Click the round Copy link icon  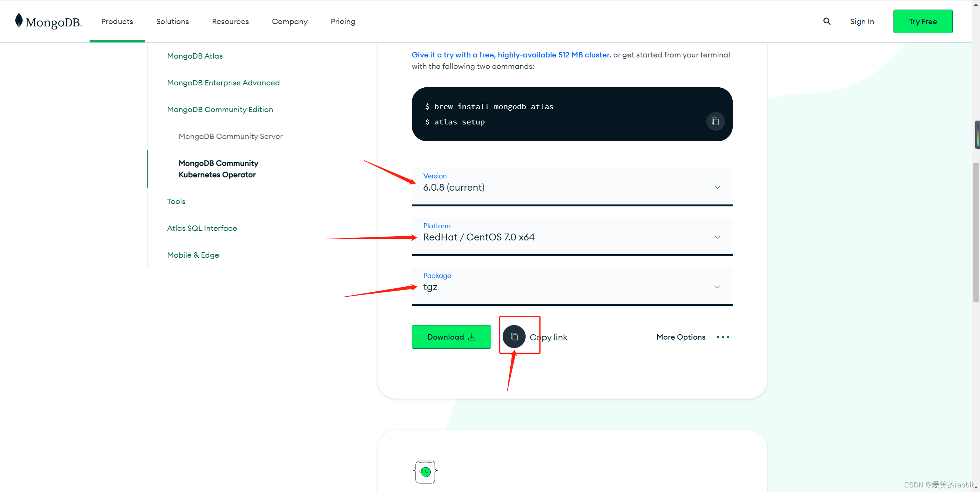[x=514, y=337]
